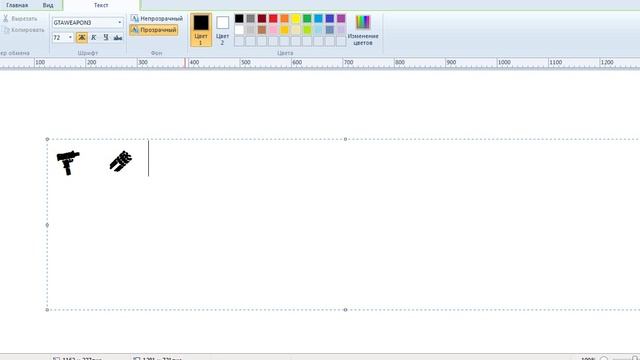Image resolution: width=640 pixels, height=360 pixels.
Task: Click the left-middle handle of text box
Action: point(47,225)
